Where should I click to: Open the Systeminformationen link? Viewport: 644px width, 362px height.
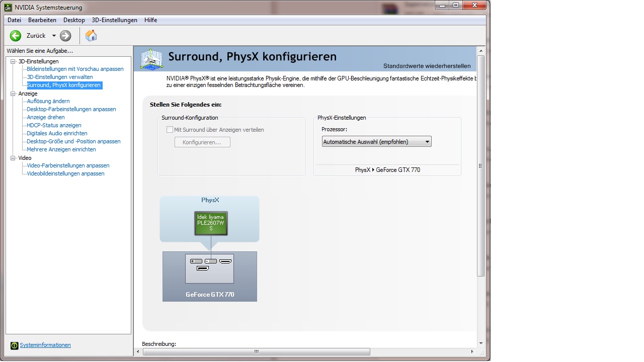(x=45, y=345)
